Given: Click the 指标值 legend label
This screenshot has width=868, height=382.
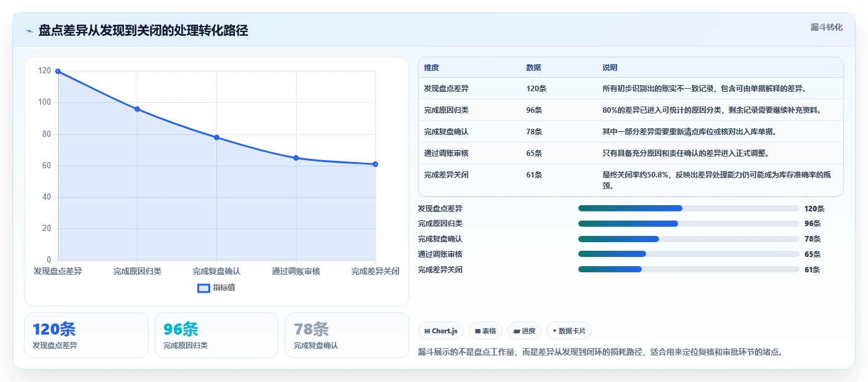Looking at the screenshot, I should (x=224, y=288).
